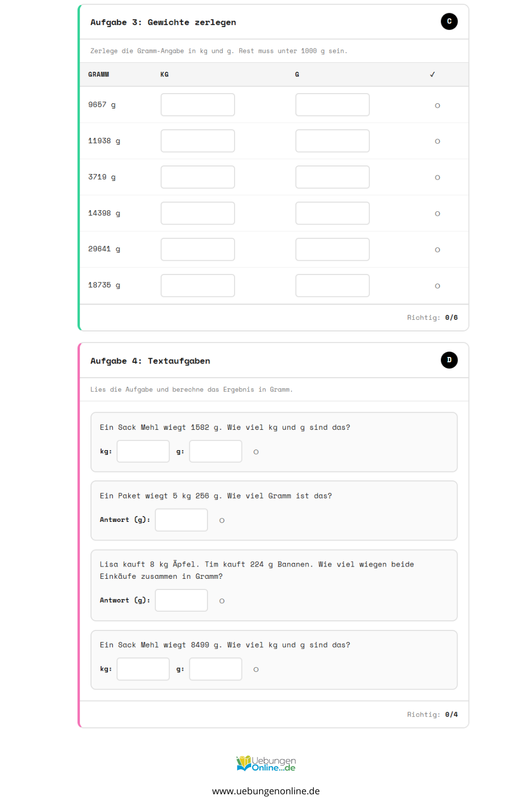
Task: Click the status circle beside the 1582 g Mehl answer
Action: tap(256, 452)
